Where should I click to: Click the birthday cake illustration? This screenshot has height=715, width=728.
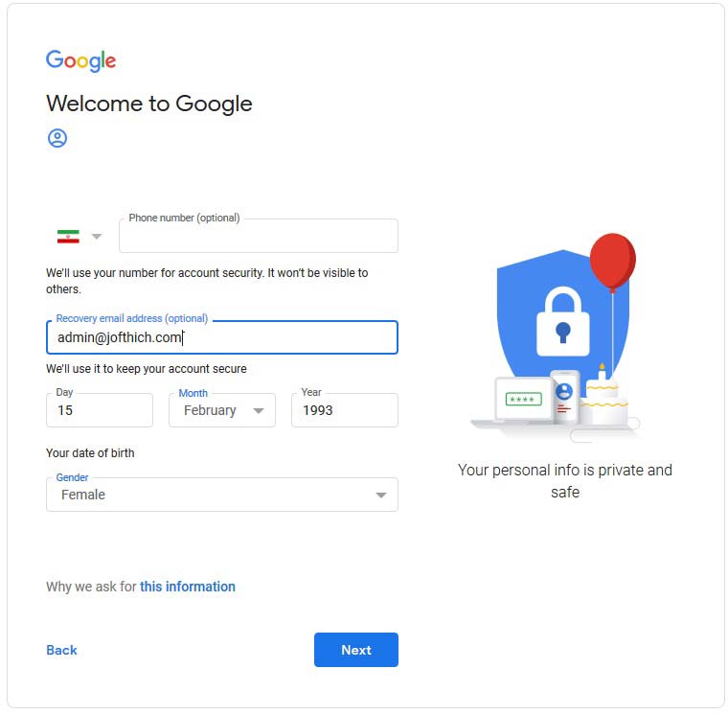coord(603,396)
